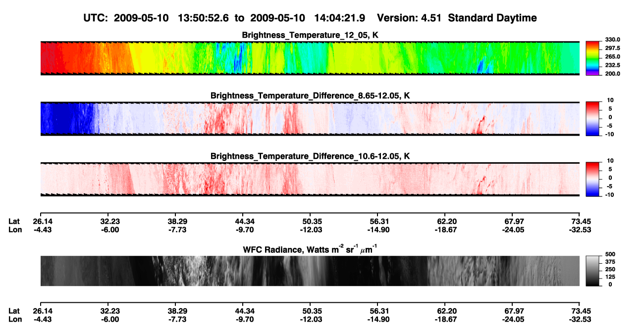
Task: Click the "Lat" label under the WFC panel
Action: click(14, 311)
